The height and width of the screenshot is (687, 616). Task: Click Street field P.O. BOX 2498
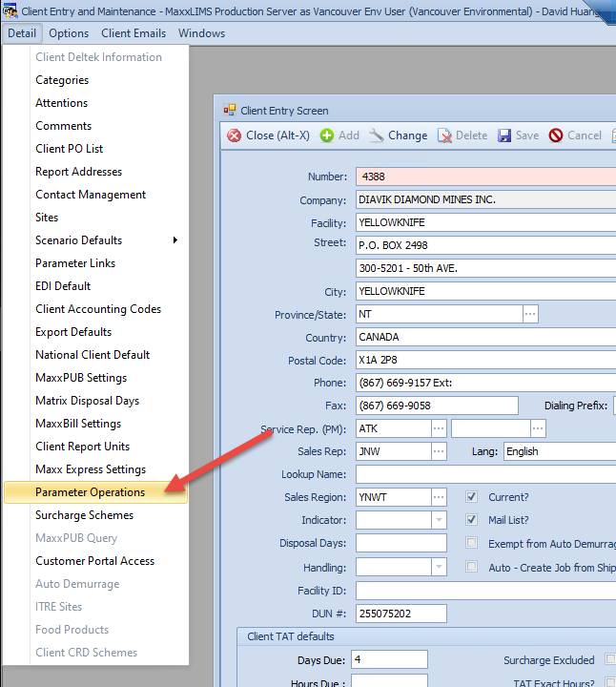(486, 245)
